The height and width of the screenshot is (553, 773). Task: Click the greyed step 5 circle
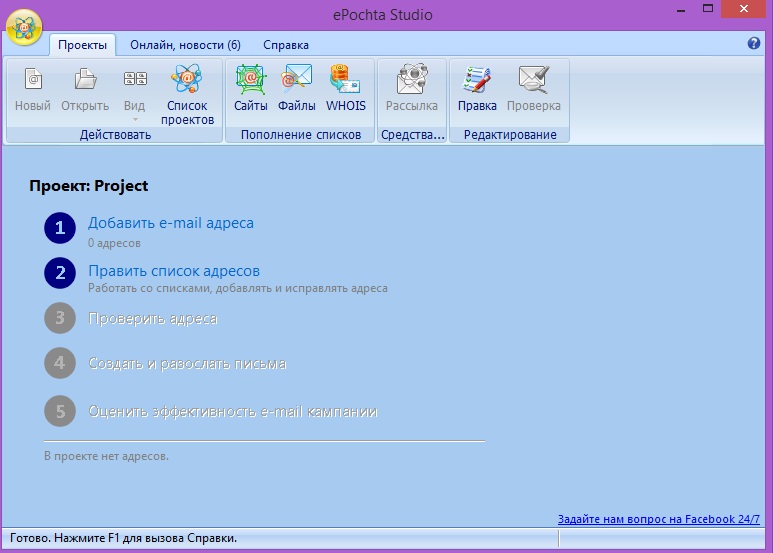pos(60,411)
